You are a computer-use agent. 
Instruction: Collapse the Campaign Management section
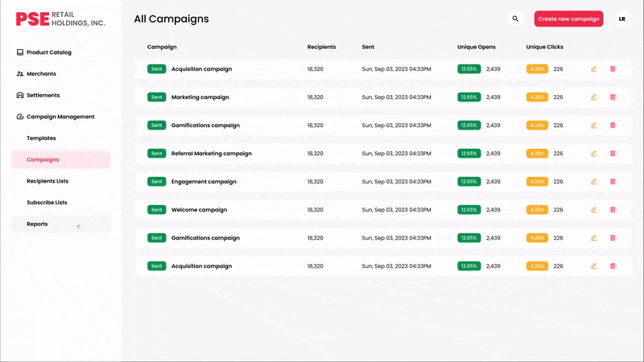[x=60, y=117]
